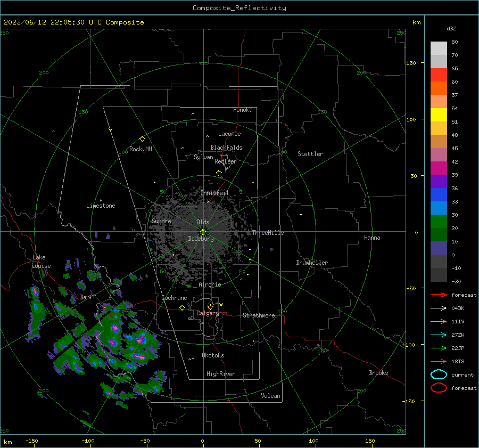The image size is (479, 448).
Task: Click the Innisfail label
Action: [214, 193]
